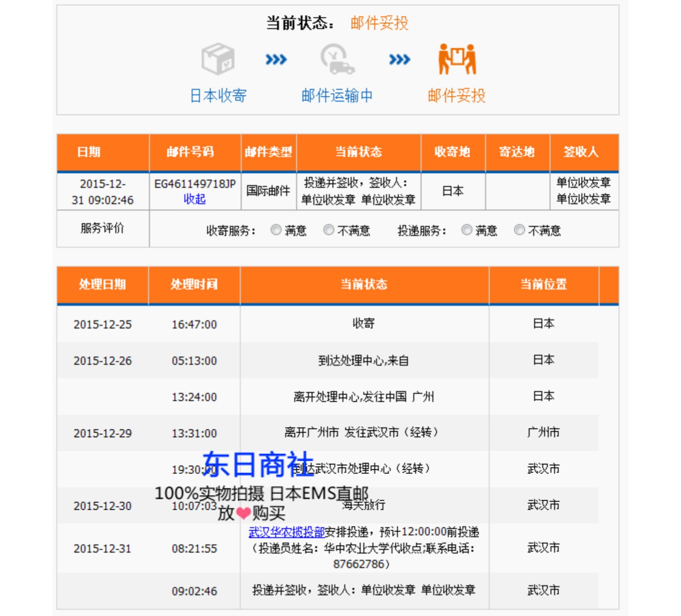Click the 当前位置 column header

point(543,285)
